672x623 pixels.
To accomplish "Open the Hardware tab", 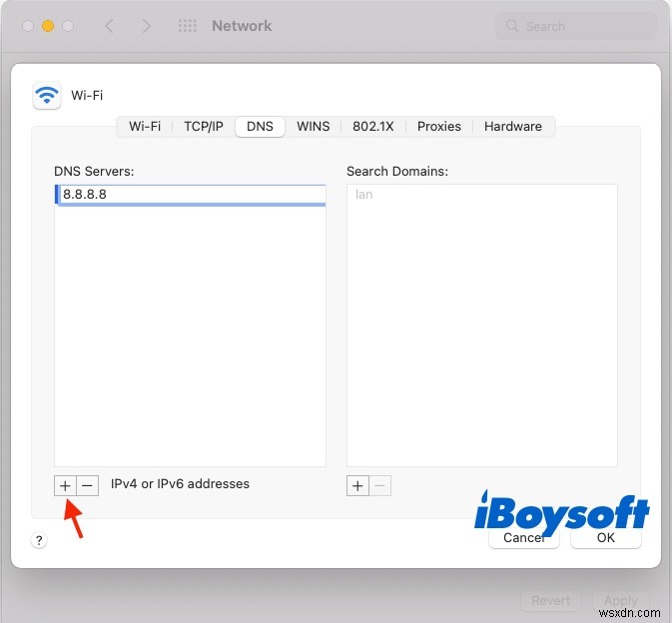I will [513, 127].
